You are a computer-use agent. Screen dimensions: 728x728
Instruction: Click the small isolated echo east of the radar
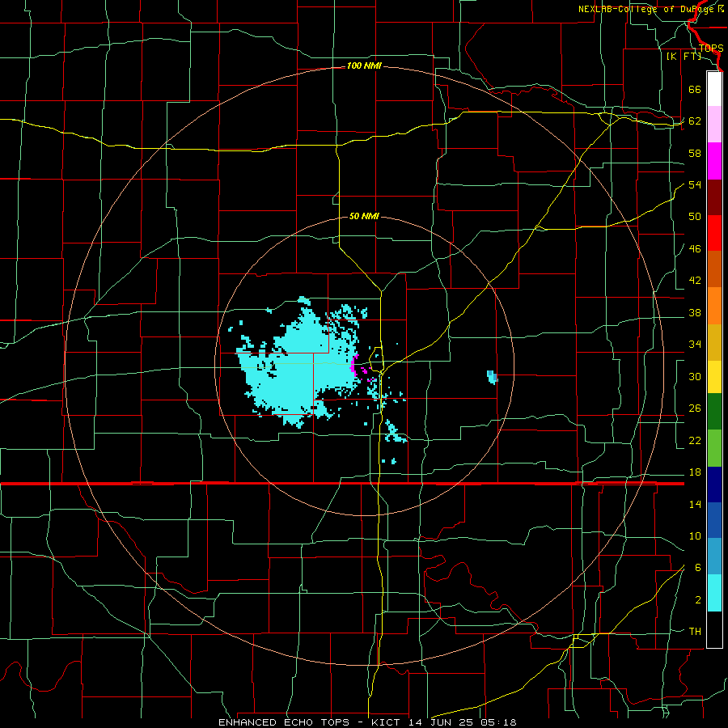[x=492, y=377]
